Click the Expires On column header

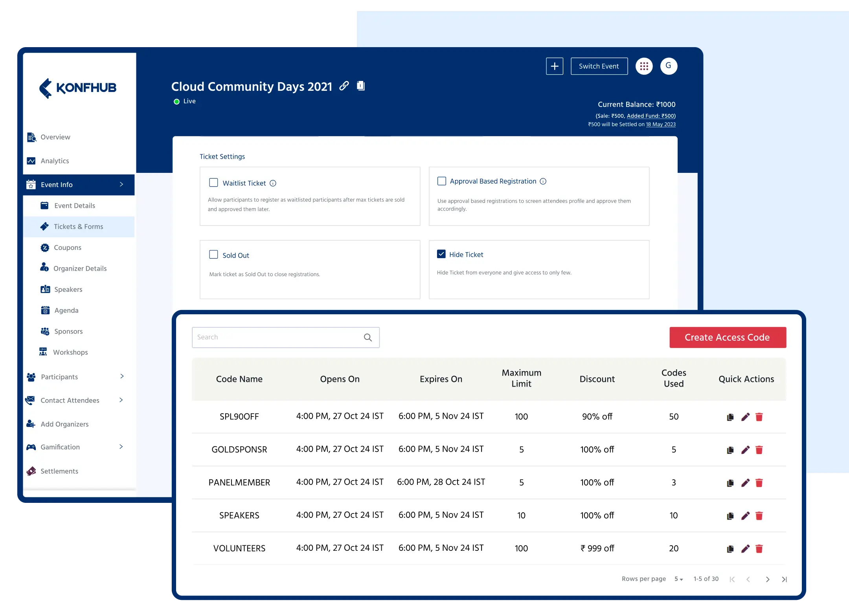pyautogui.click(x=441, y=379)
